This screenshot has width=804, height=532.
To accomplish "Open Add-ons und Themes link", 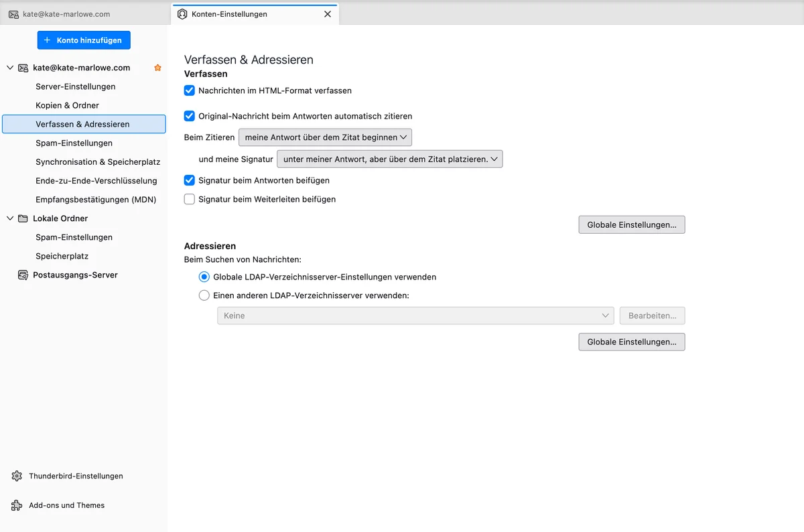I will pos(67,505).
